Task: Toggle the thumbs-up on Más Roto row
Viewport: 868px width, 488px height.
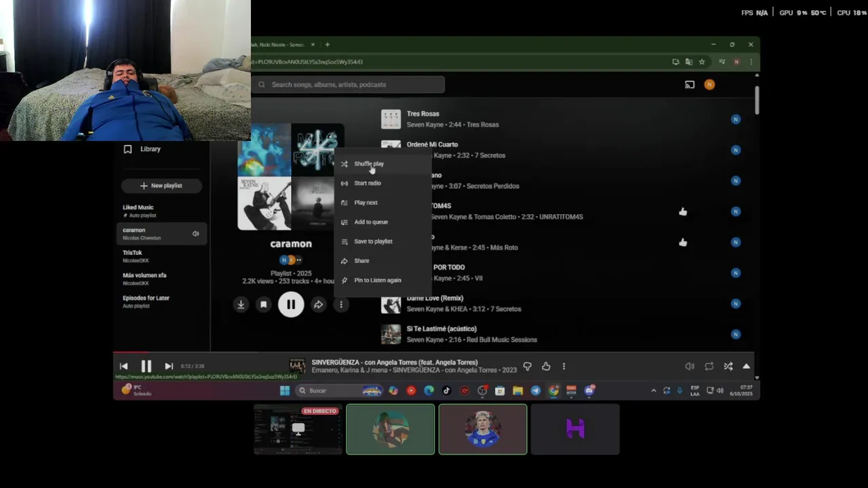Action: pos(683,242)
